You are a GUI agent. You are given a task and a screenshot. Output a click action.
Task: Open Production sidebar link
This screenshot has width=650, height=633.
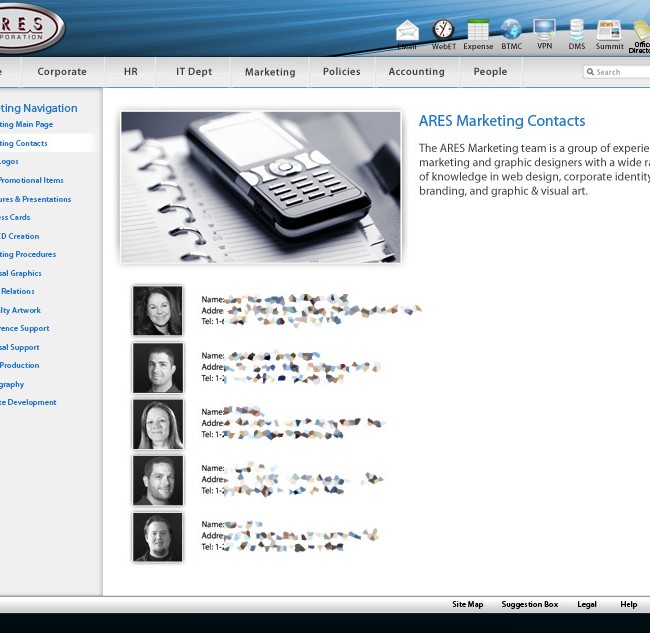[x=19, y=365]
